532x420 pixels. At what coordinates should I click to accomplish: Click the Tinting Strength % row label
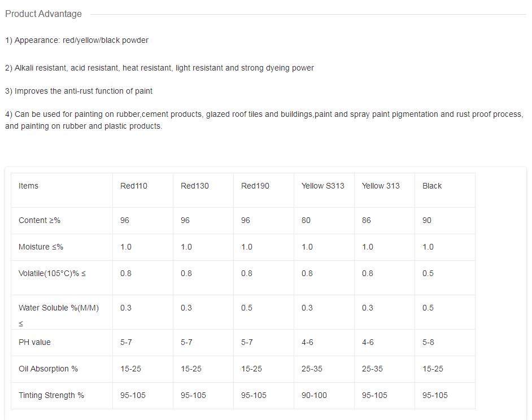tap(51, 395)
